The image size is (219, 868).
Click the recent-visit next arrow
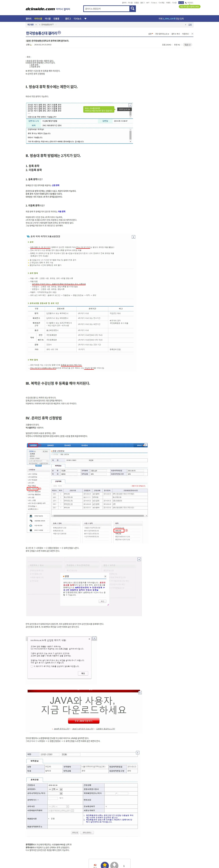pos(185,25)
